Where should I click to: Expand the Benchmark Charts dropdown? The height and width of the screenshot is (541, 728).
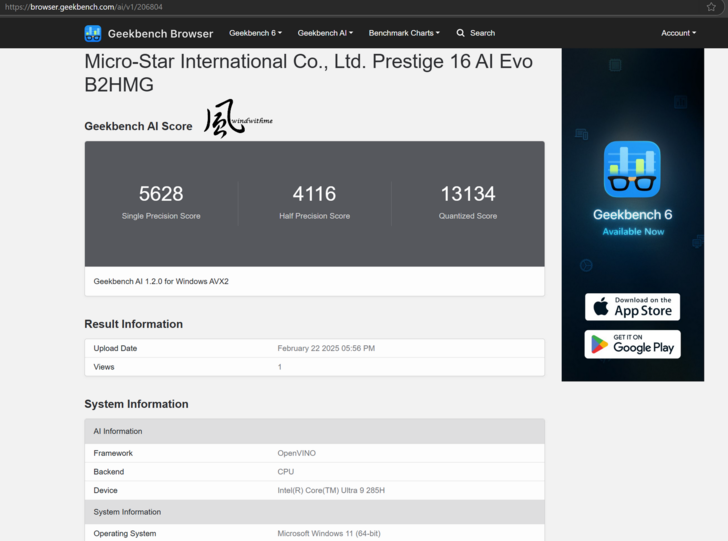[x=404, y=33]
